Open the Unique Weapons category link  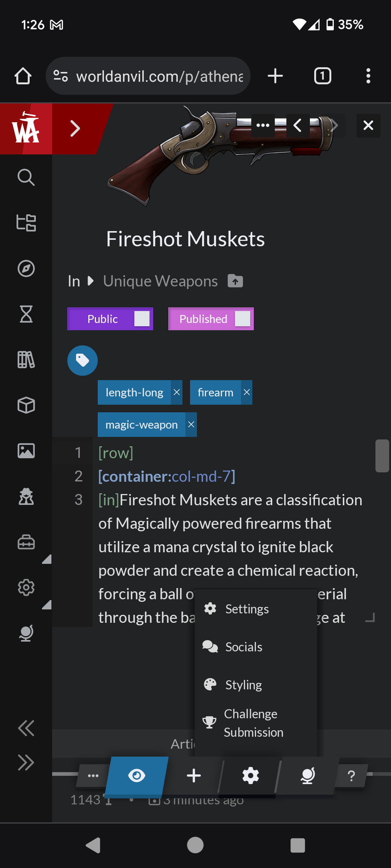click(x=160, y=281)
